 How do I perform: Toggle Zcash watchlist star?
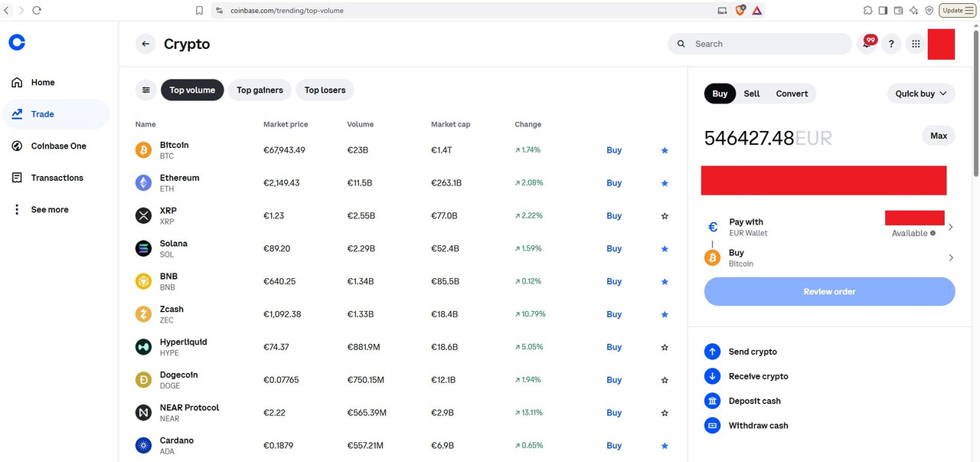click(x=665, y=314)
